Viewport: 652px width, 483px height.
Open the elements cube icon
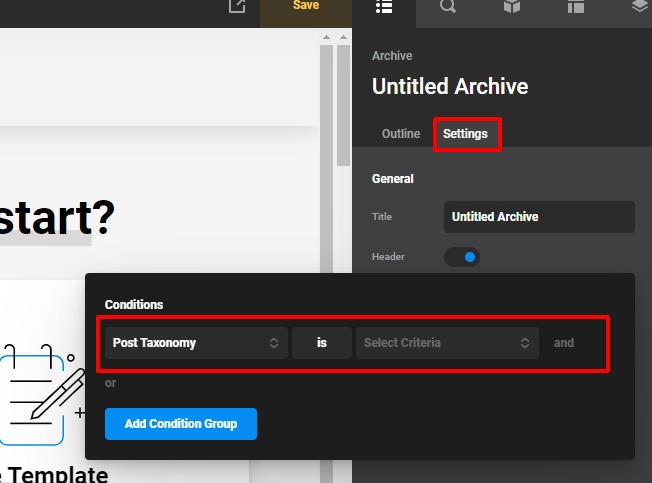[x=512, y=7]
